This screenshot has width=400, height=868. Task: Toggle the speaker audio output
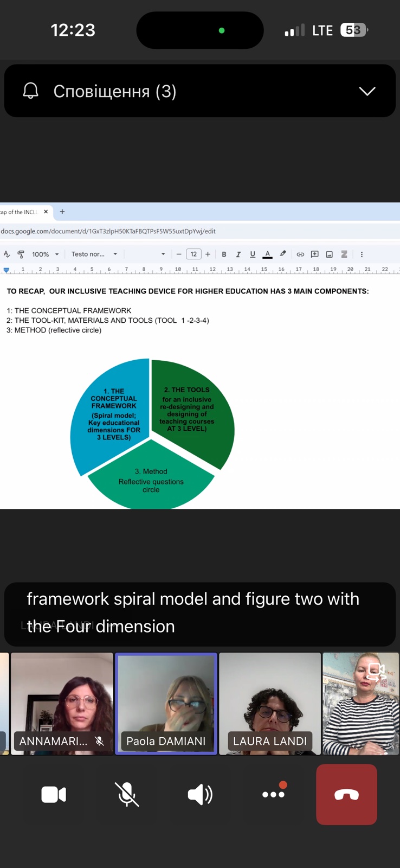tap(200, 795)
